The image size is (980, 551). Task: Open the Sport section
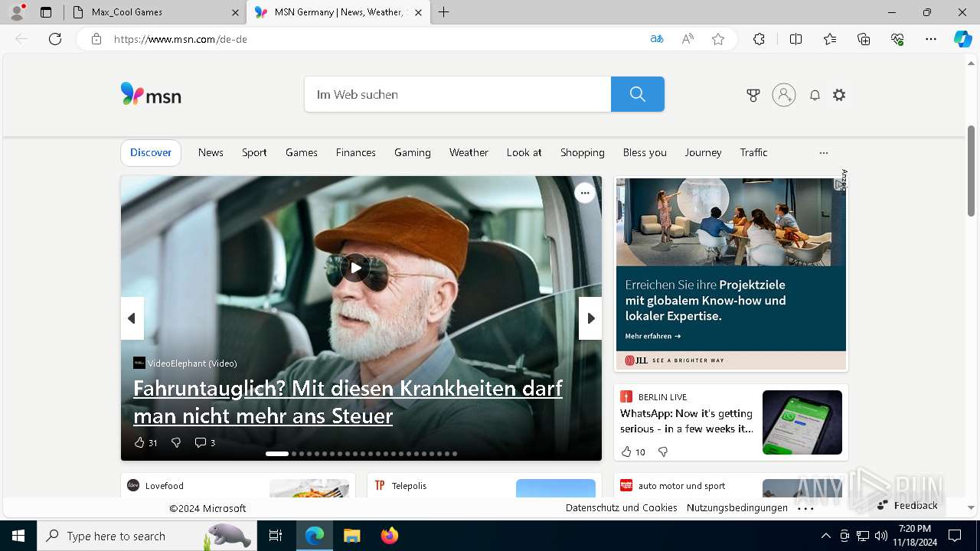254,152
